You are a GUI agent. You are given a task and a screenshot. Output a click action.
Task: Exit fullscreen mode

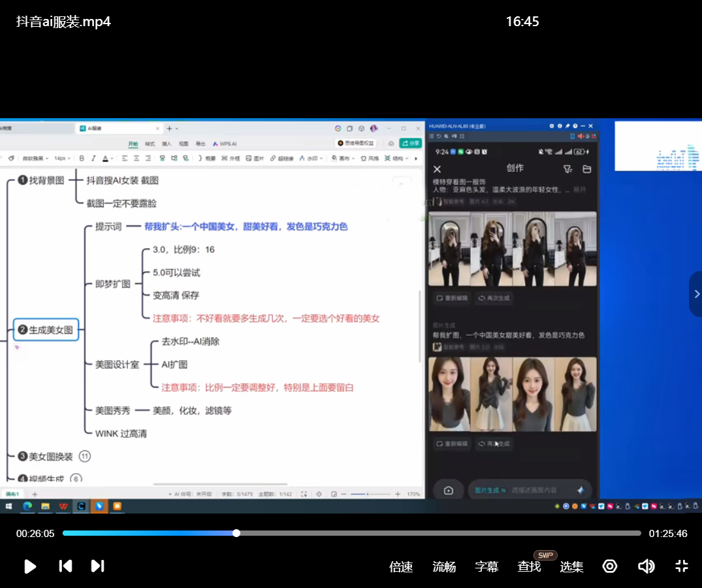681,566
